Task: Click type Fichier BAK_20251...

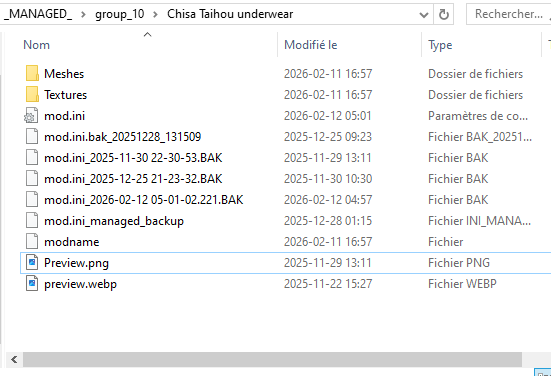Action: [x=480, y=137]
